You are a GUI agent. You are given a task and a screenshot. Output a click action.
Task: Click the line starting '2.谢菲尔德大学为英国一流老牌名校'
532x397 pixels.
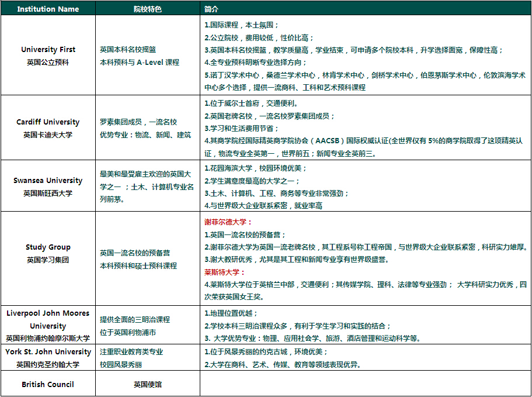tap(366, 247)
